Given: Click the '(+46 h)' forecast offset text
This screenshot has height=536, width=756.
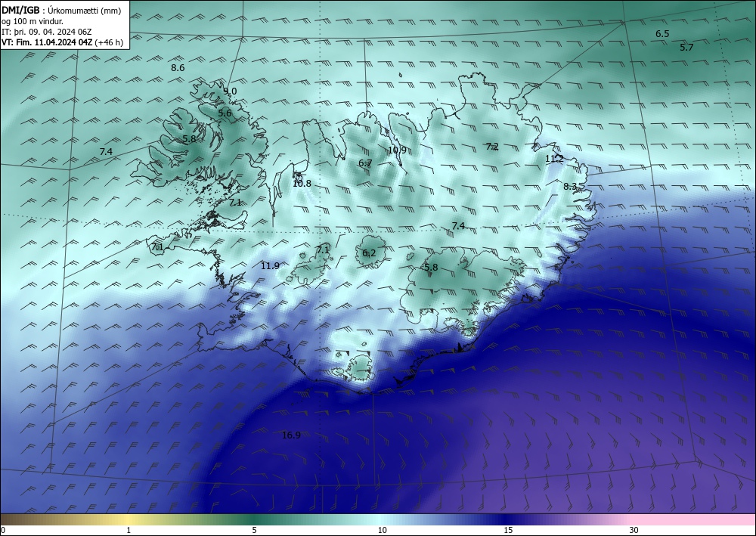Looking at the screenshot, I should point(109,42).
